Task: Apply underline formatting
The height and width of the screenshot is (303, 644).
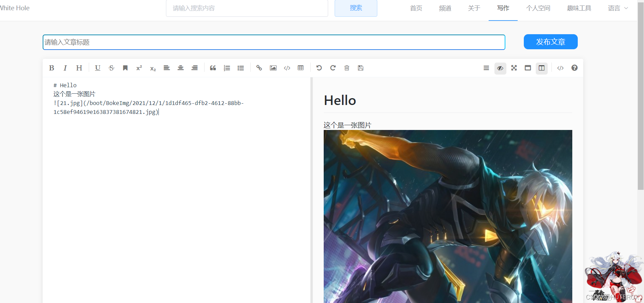Action: pos(98,68)
